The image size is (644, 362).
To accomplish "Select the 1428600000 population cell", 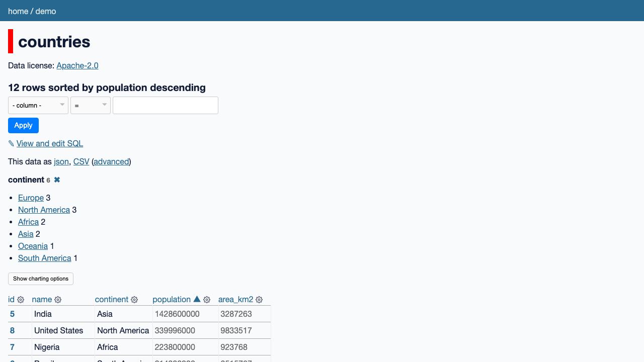I will [185, 314].
